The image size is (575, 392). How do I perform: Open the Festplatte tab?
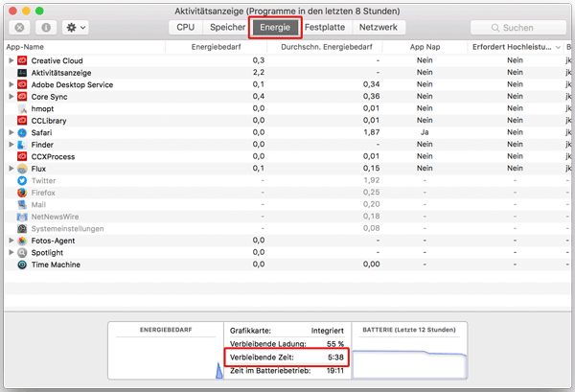tap(325, 28)
